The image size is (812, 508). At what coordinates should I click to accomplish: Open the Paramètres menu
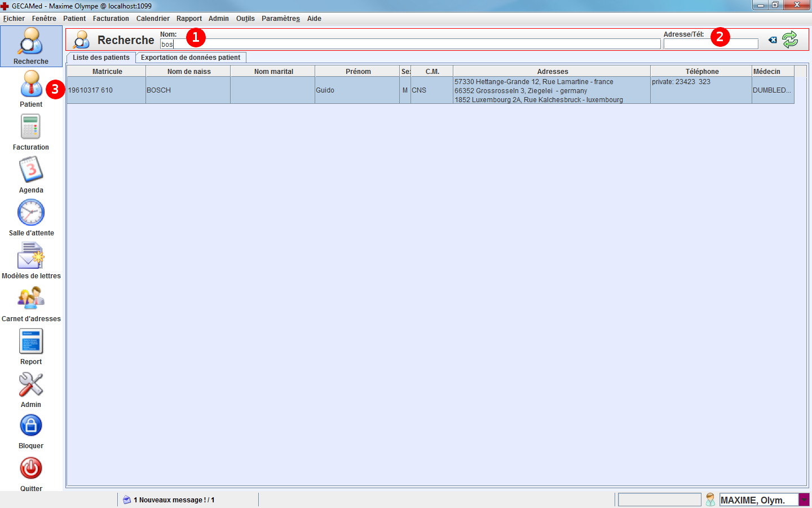[x=280, y=19]
